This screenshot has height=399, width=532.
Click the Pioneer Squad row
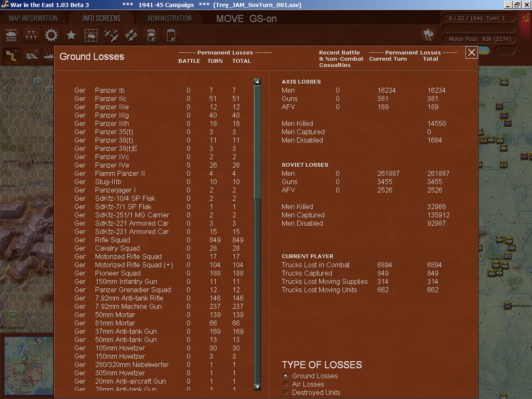[159, 273]
